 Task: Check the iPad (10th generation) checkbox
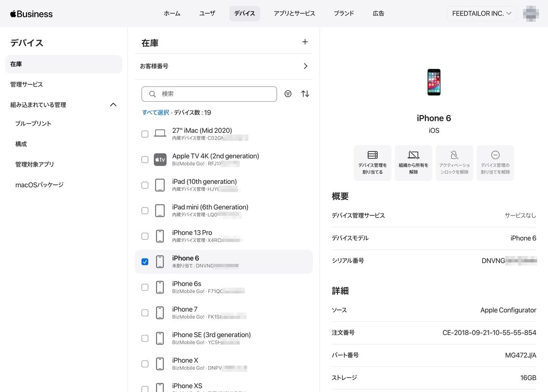pyautogui.click(x=145, y=185)
